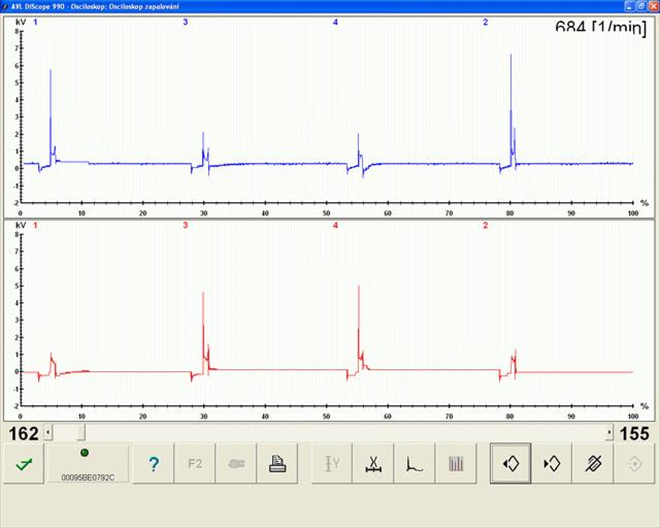Click the hand pointer toolbar icon
660x528 pixels.
[x=233, y=464]
